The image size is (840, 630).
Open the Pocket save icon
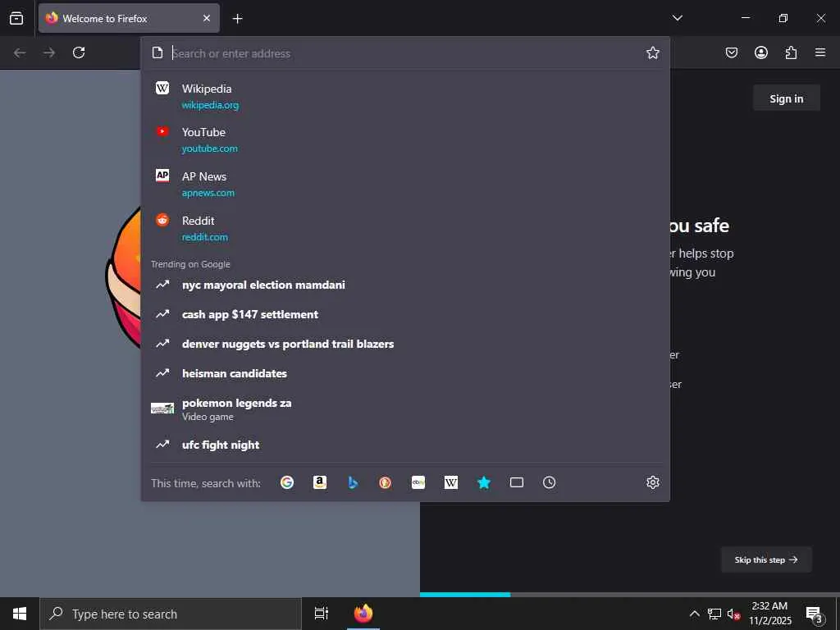731,52
